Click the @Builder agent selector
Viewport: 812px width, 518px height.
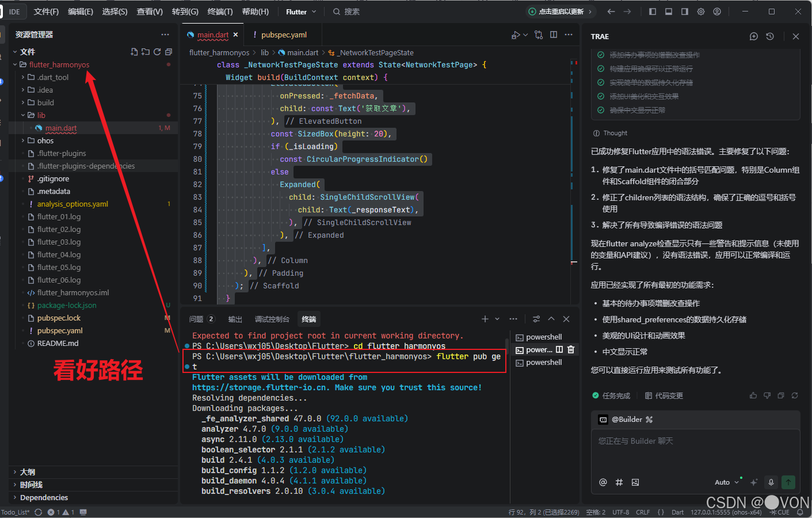pos(626,420)
